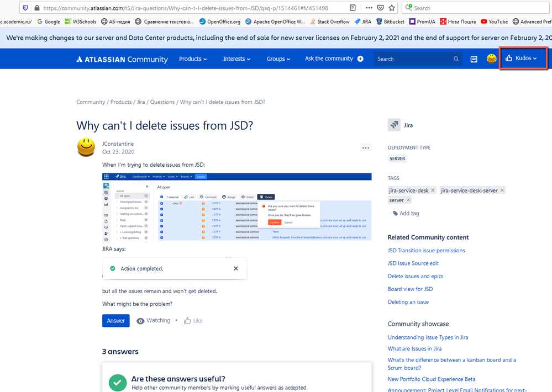This screenshot has height=392, width=552.
Task: Click the jira-service-desk-server tag text
Action: point(469,190)
